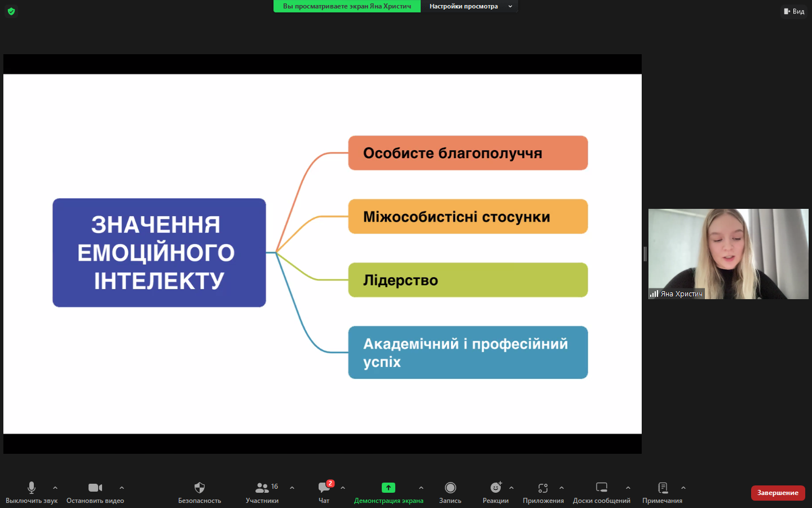Image resolution: width=812 pixels, height=508 pixels.
Task: Open the Security (Безопасность) shield icon
Action: pos(200,488)
